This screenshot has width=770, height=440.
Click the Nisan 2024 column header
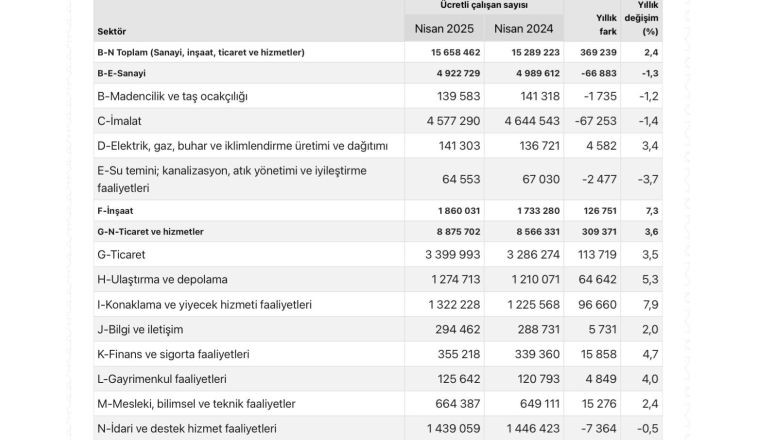click(523, 28)
